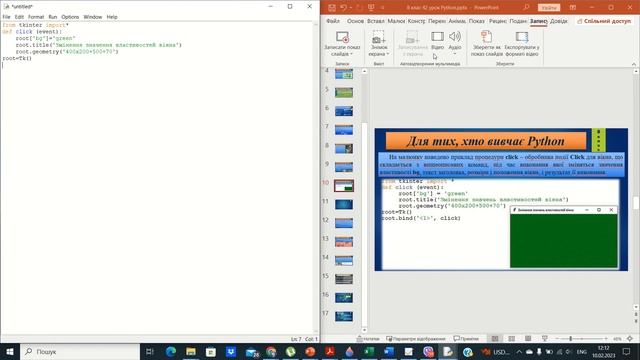Image resolution: width=640 pixels, height=360 pixels.
Task: Click the Windows Start button
Action: coord(10,351)
